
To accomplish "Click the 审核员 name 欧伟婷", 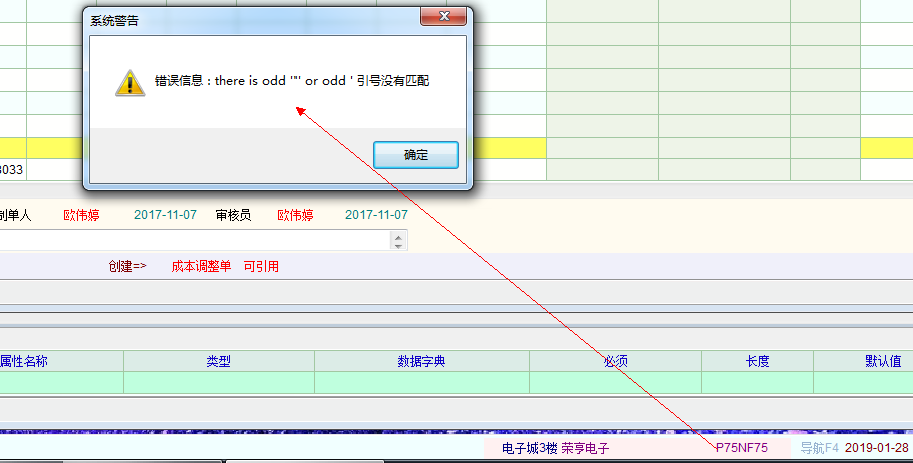I will (x=295, y=215).
